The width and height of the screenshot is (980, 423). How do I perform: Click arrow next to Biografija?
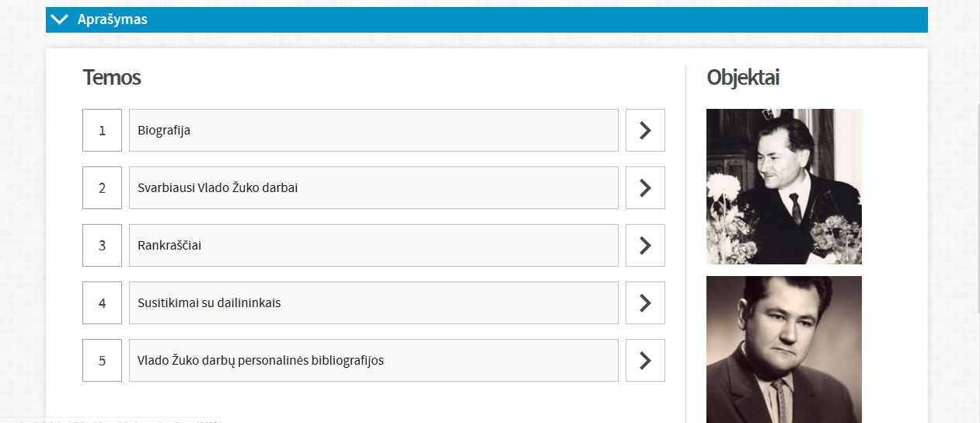[645, 130]
